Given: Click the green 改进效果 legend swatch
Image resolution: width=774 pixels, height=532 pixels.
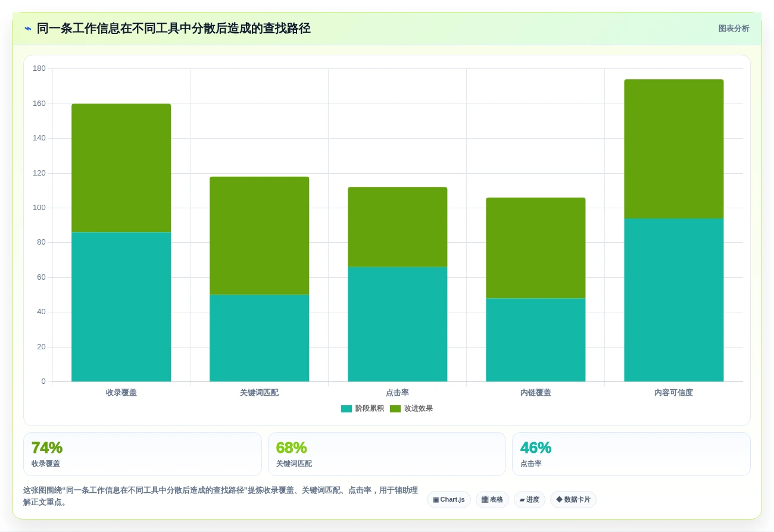Looking at the screenshot, I should [x=395, y=409].
